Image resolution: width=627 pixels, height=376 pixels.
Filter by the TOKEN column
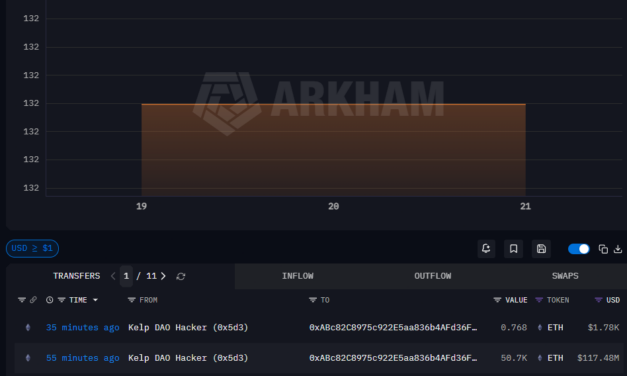(x=539, y=300)
